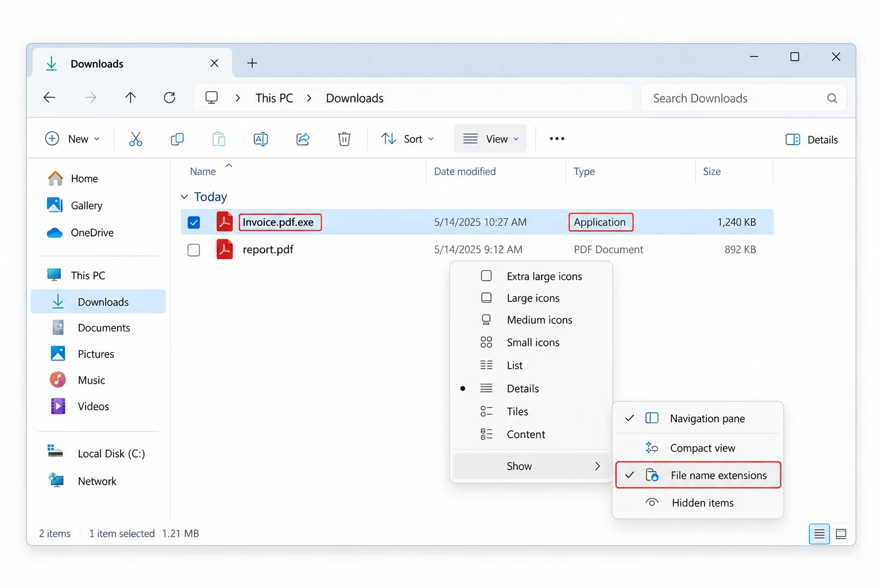Viewport: 882px width, 588px height.
Task: Open the See more ellipsis menu
Action: pos(557,138)
